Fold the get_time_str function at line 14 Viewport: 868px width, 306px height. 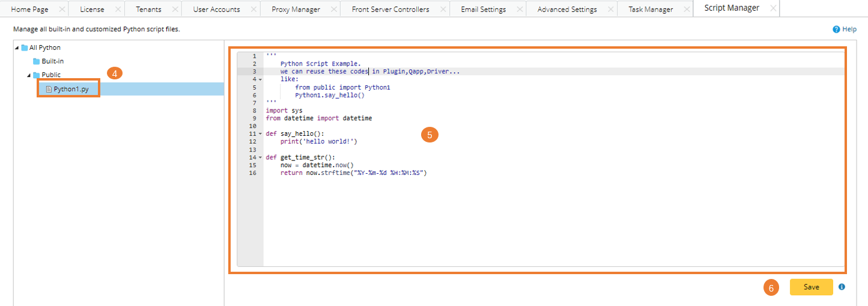tap(260, 158)
